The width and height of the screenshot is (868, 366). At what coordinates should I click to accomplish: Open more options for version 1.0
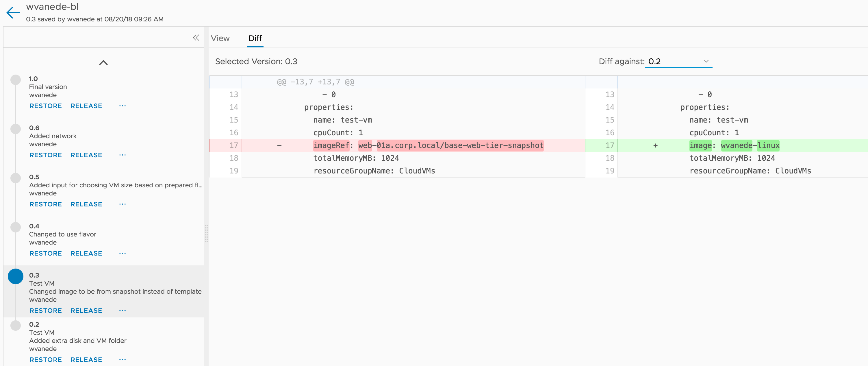[122, 106]
